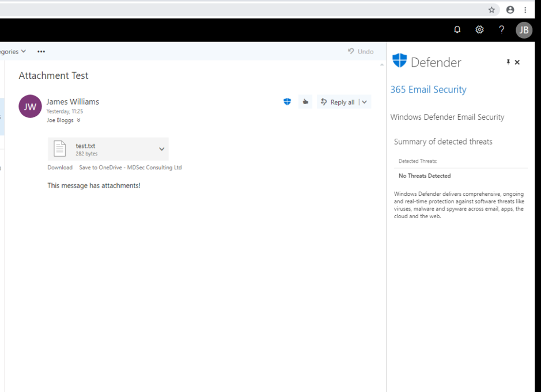This screenshot has width=541, height=392.
Task: Open the more actions ellipsis in the toolbar
Action: tap(41, 51)
